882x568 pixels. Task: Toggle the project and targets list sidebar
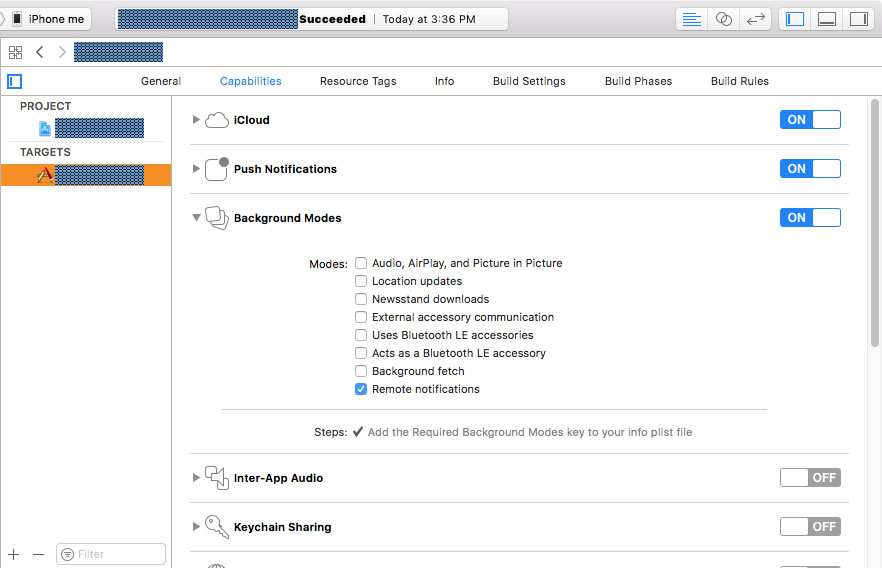coord(14,81)
